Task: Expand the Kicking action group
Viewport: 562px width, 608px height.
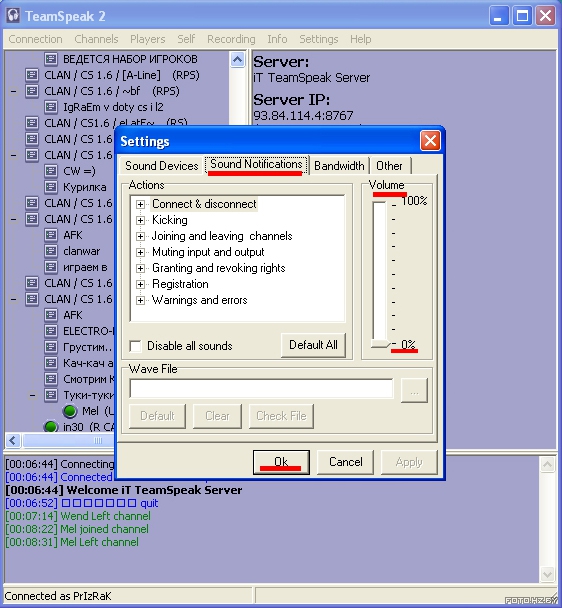Action: point(140,220)
